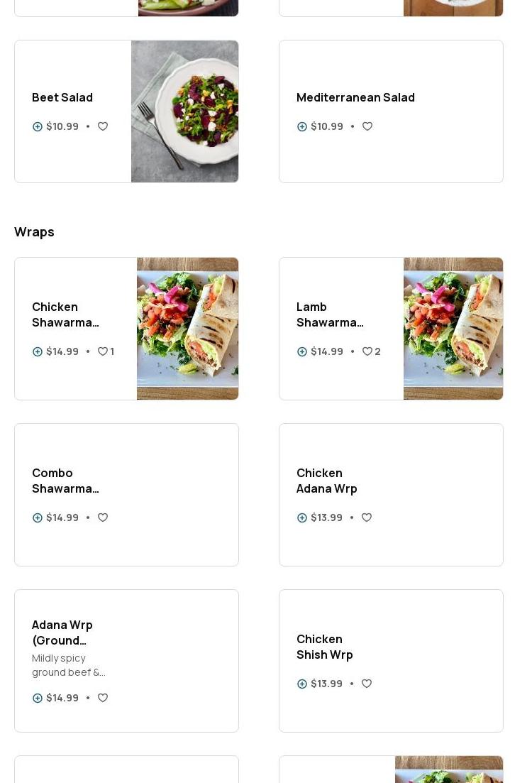Add Chicken Shish Wrp using plus icon
The image size is (532, 783).
302,684
